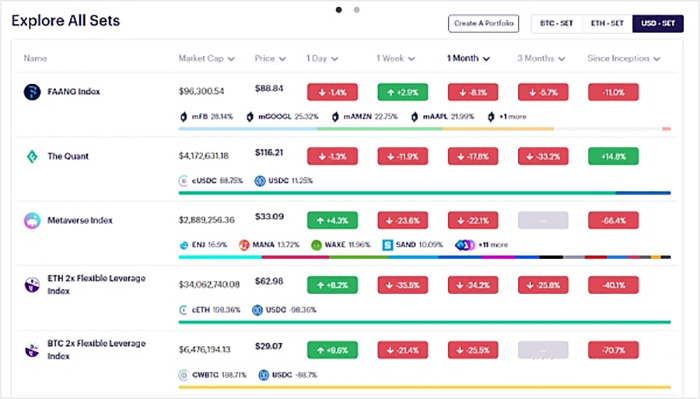This screenshot has width=700, height=399.
Task: Sort by Since Inception column chevron
Action: pyautogui.click(x=656, y=59)
